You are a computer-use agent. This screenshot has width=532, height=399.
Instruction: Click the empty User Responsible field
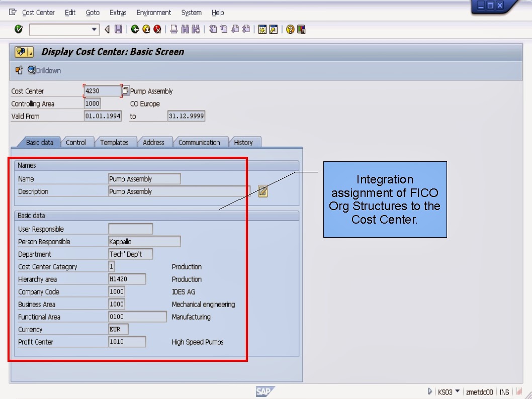131,229
